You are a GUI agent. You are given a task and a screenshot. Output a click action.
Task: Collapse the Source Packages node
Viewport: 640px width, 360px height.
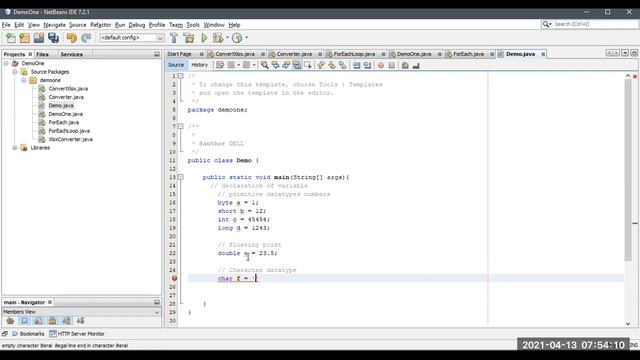15,72
